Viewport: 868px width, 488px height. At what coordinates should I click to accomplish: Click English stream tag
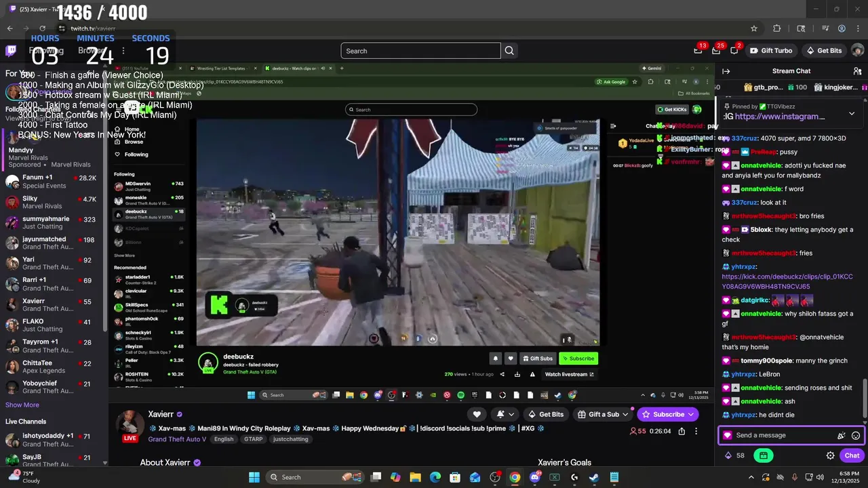tap(224, 439)
